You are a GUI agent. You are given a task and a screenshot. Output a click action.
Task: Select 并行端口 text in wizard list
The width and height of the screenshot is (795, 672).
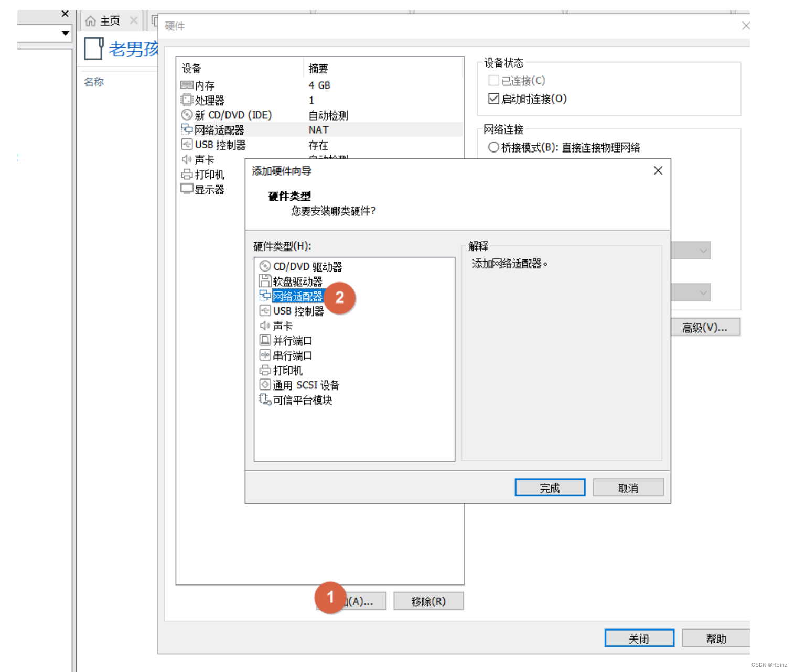(x=293, y=341)
